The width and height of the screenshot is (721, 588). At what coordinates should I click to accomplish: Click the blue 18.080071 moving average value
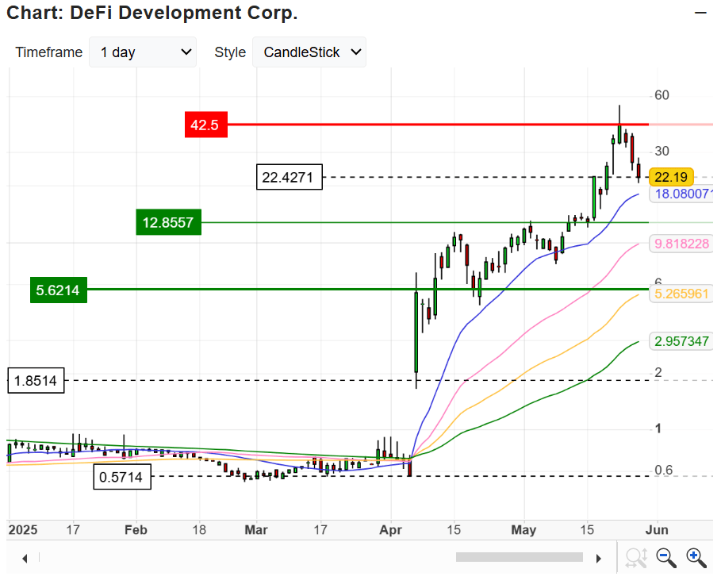pyautogui.click(x=681, y=194)
